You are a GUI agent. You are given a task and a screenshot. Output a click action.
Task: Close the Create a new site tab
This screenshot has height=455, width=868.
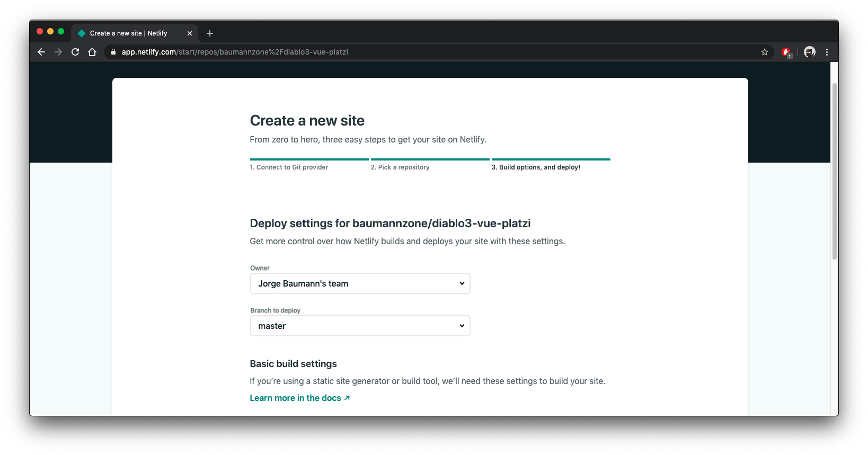(x=190, y=33)
